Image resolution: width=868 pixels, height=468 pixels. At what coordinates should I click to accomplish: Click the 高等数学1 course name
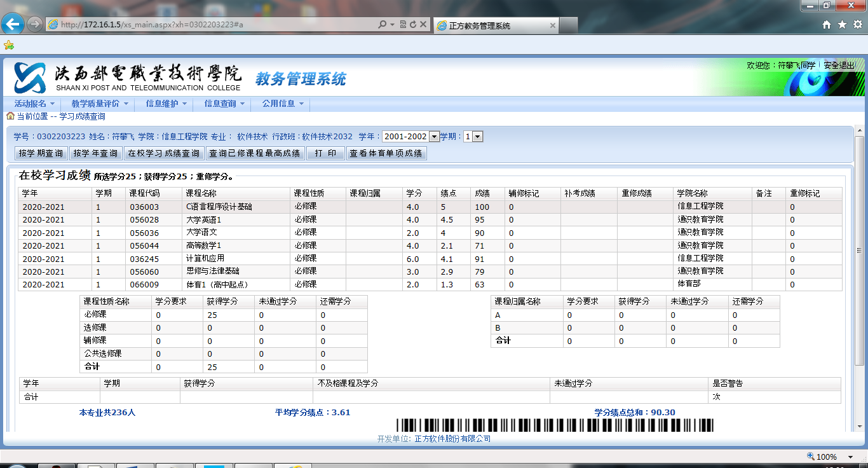click(203, 245)
